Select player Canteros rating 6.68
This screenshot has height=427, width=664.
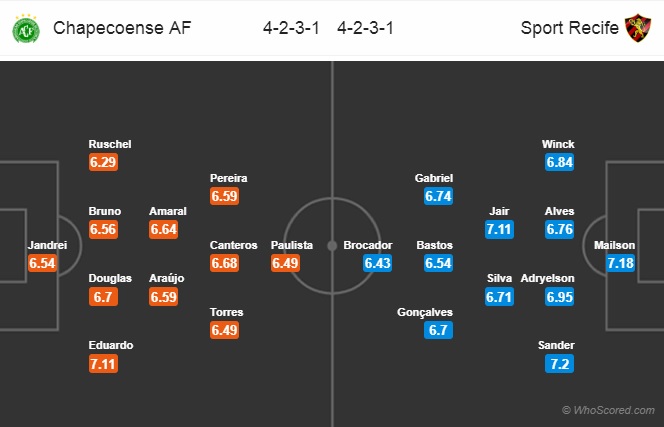click(224, 263)
